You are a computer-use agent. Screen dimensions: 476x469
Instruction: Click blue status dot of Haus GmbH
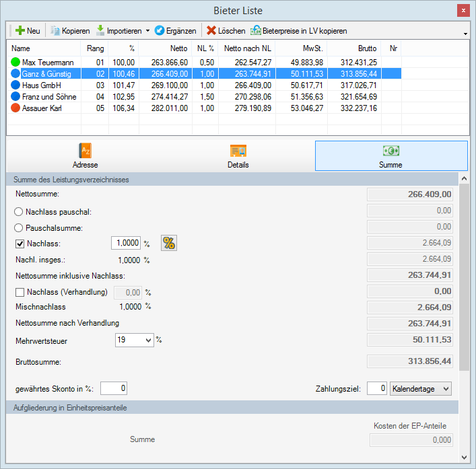(x=15, y=85)
